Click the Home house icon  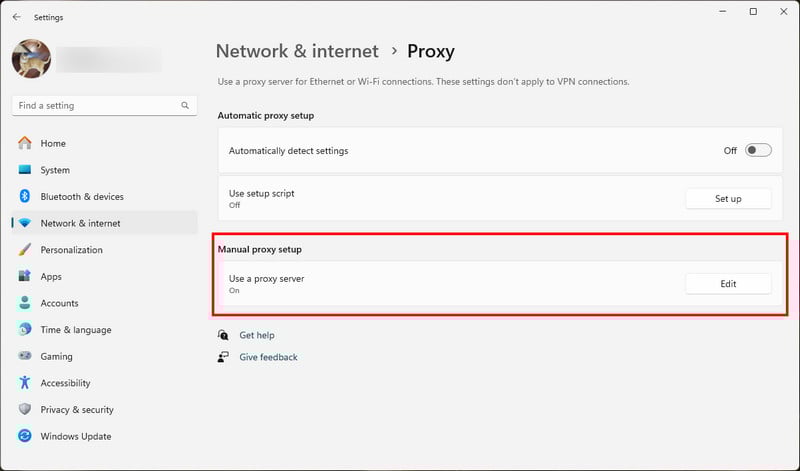pyautogui.click(x=24, y=143)
